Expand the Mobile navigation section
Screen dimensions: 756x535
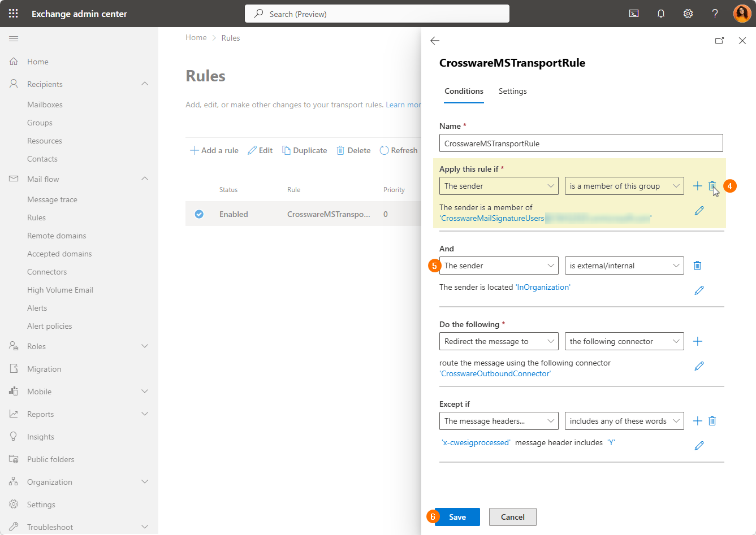click(x=145, y=391)
